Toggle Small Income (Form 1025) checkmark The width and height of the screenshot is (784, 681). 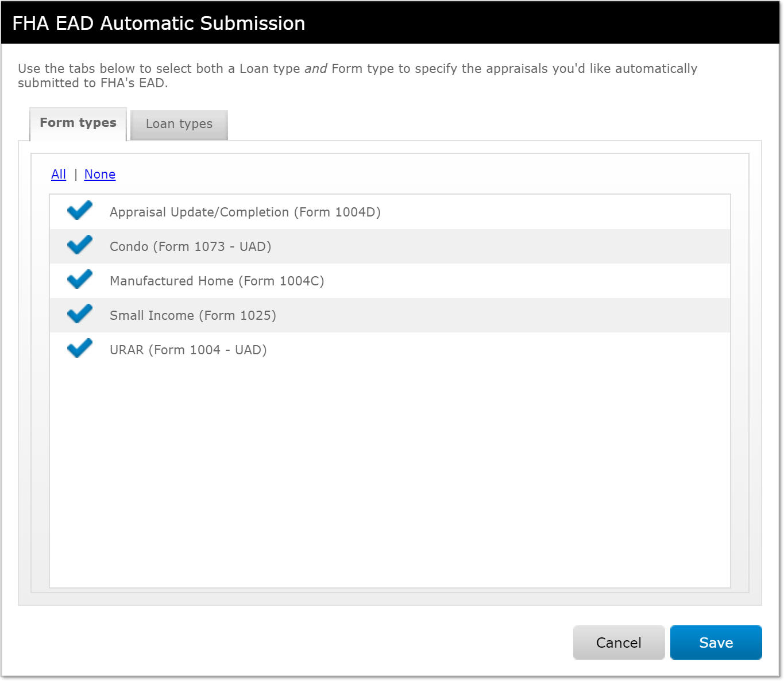[x=80, y=314]
